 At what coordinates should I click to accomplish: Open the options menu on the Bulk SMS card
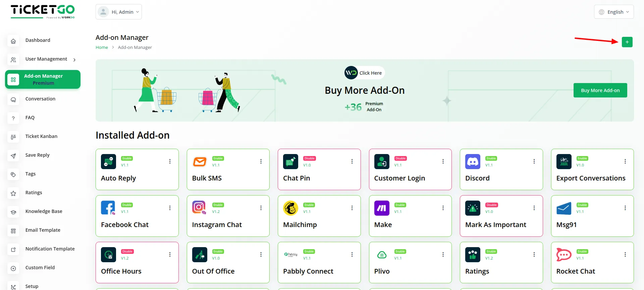pos(261,161)
